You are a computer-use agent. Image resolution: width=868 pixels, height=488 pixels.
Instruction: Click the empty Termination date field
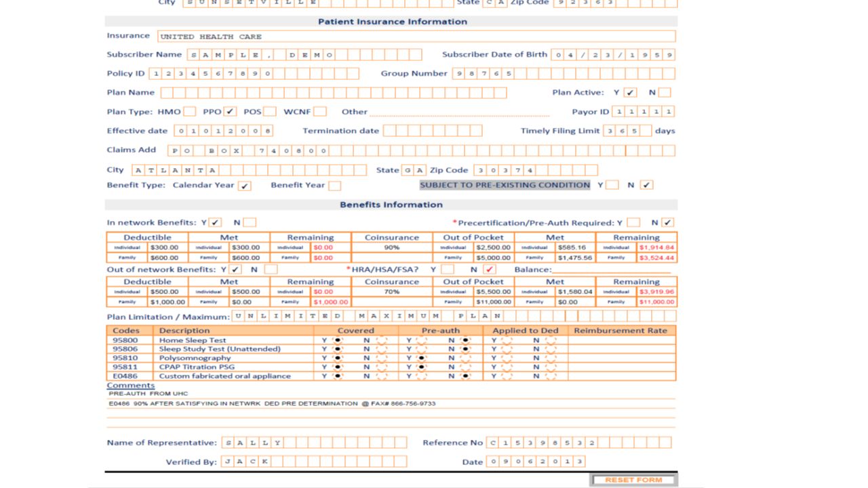tap(433, 131)
